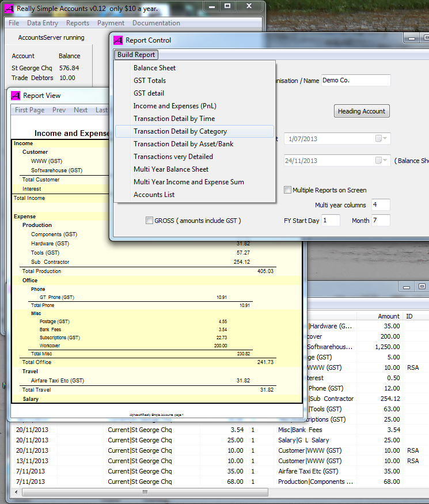Enable the GROSS amounts include GST checkbox
Viewport: 429px width, 504px height.
point(150,221)
